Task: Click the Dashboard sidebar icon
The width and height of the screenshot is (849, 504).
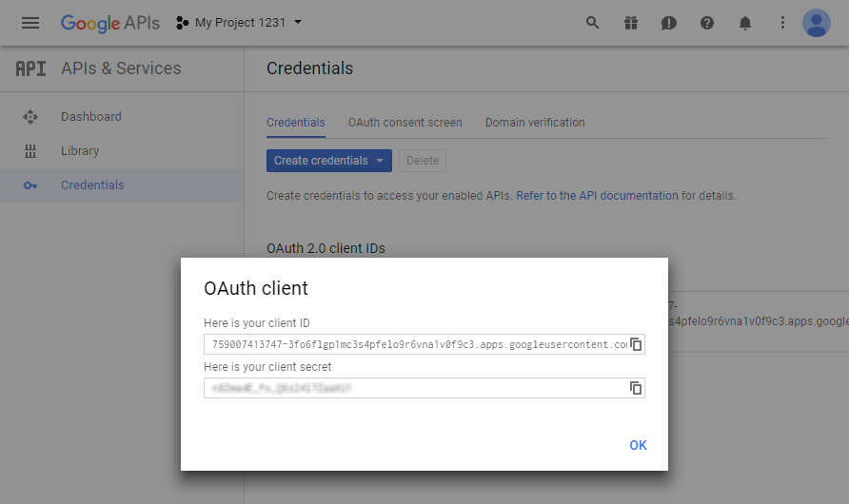Action: 30,117
